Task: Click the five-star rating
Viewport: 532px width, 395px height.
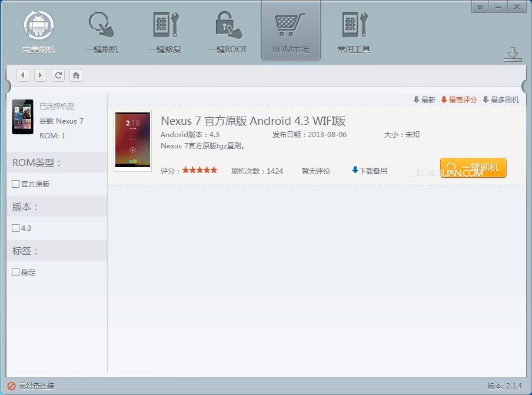Action: pos(200,170)
